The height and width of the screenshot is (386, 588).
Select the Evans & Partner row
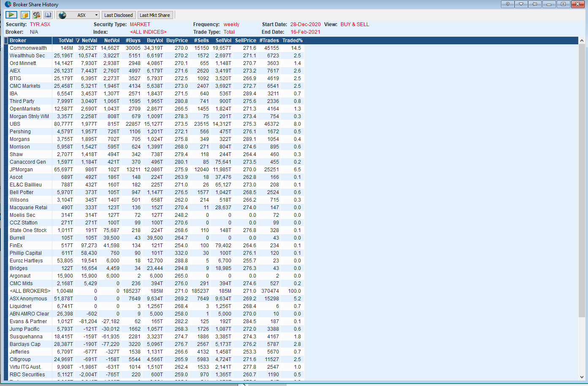pos(156,321)
